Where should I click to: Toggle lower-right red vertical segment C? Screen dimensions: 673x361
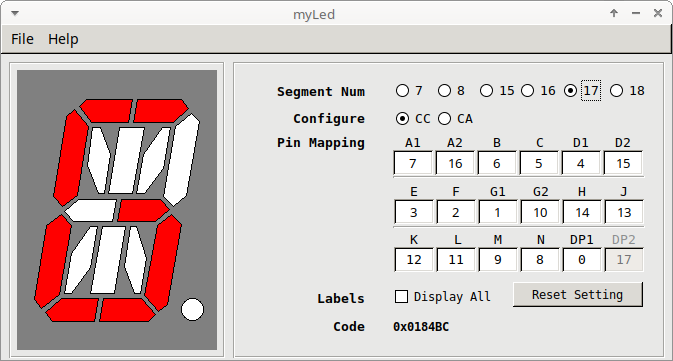coord(163,263)
